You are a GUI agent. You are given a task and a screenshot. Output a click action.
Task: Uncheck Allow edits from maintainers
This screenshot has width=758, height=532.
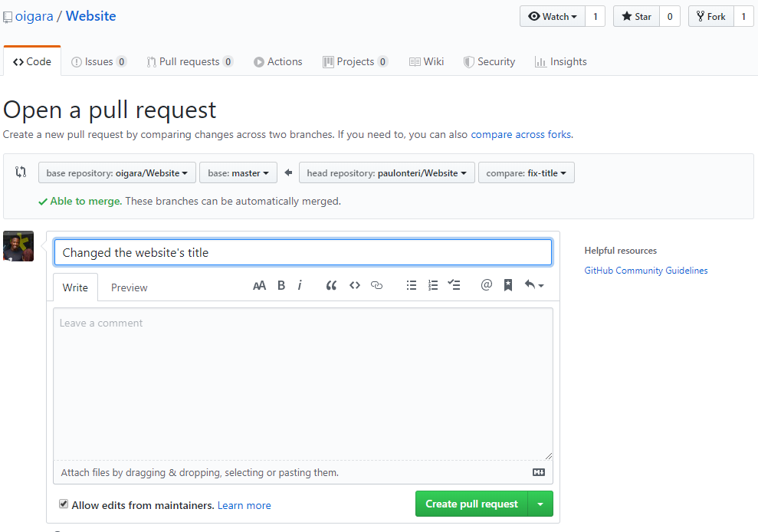pyautogui.click(x=63, y=503)
